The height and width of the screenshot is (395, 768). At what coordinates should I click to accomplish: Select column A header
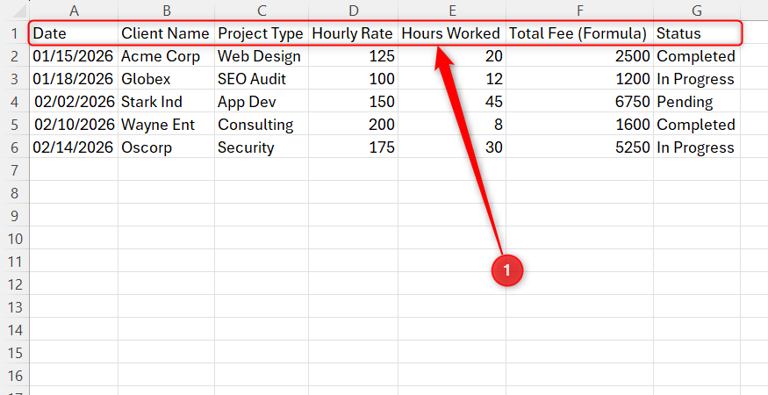pyautogui.click(x=74, y=10)
